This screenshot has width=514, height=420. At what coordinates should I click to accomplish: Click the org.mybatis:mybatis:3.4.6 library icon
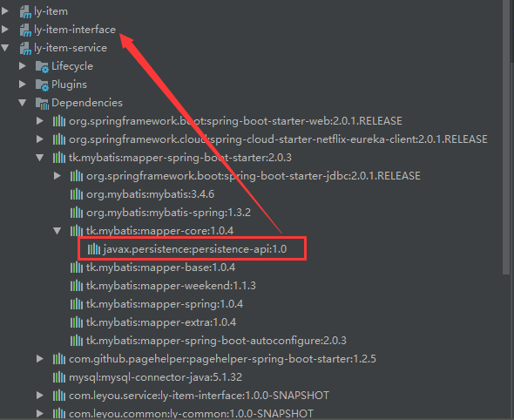point(77,194)
